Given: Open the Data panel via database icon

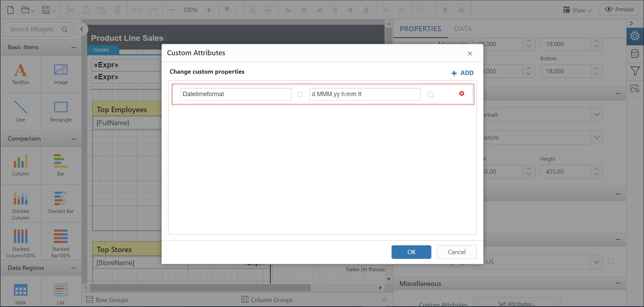Looking at the screenshot, I should click(x=635, y=54).
